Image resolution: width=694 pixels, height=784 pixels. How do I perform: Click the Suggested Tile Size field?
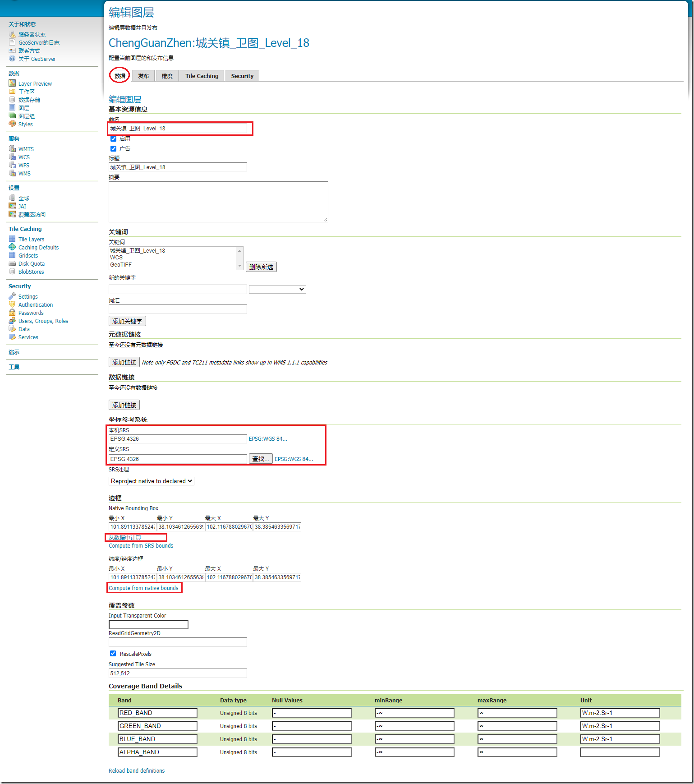tap(178, 673)
